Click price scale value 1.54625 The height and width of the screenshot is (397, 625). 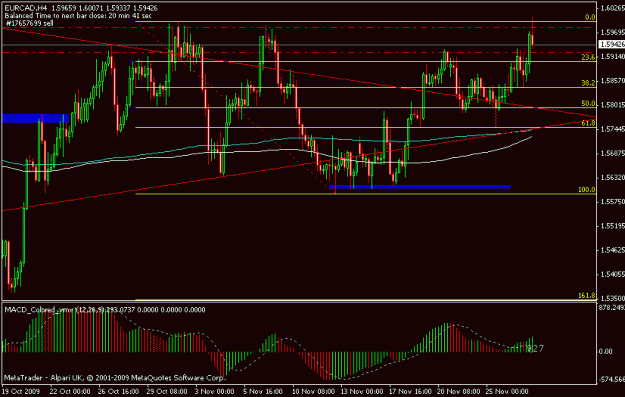click(613, 250)
